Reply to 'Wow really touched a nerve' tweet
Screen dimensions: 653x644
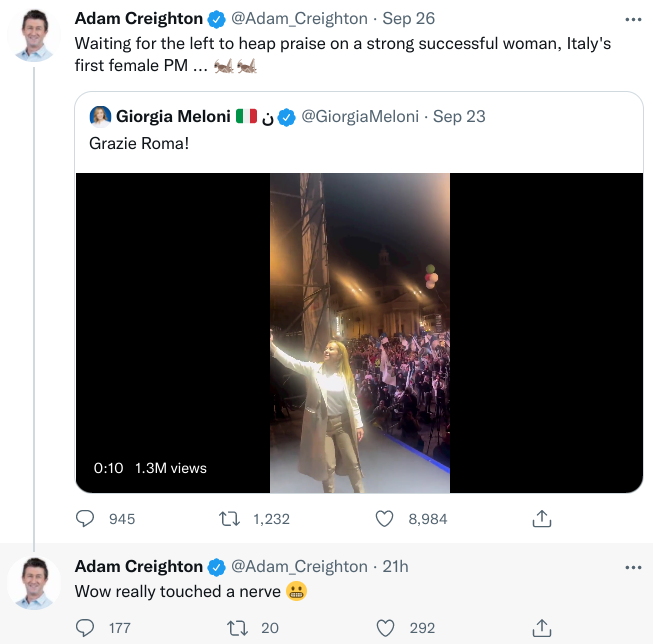pos(86,628)
